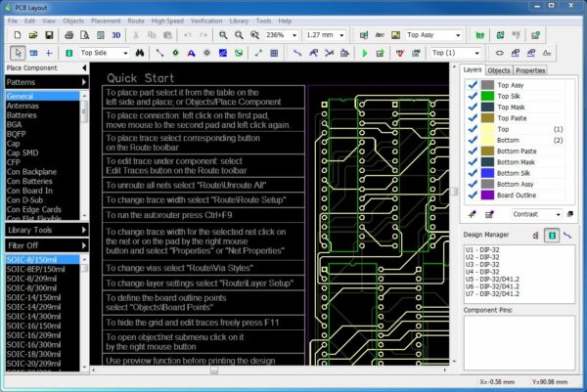Toggle Board Outline layer checkmark
The height and width of the screenshot is (392, 587).
click(472, 195)
